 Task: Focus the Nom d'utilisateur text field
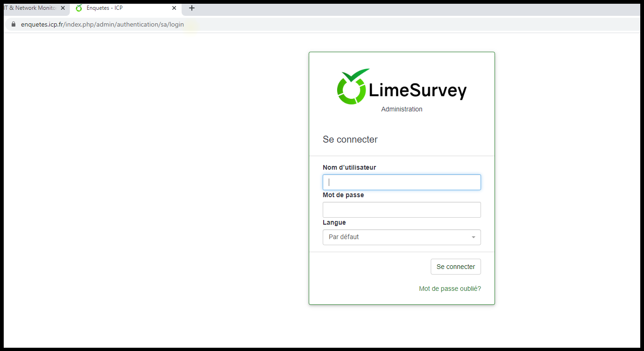pyautogui.click(x=401, y=182)
